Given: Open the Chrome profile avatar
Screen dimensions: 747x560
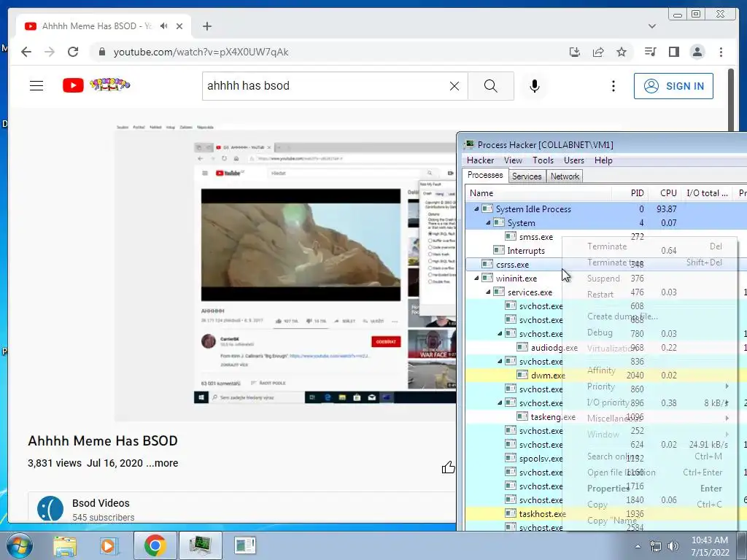Looking at the screenshot, I should 697,52.
